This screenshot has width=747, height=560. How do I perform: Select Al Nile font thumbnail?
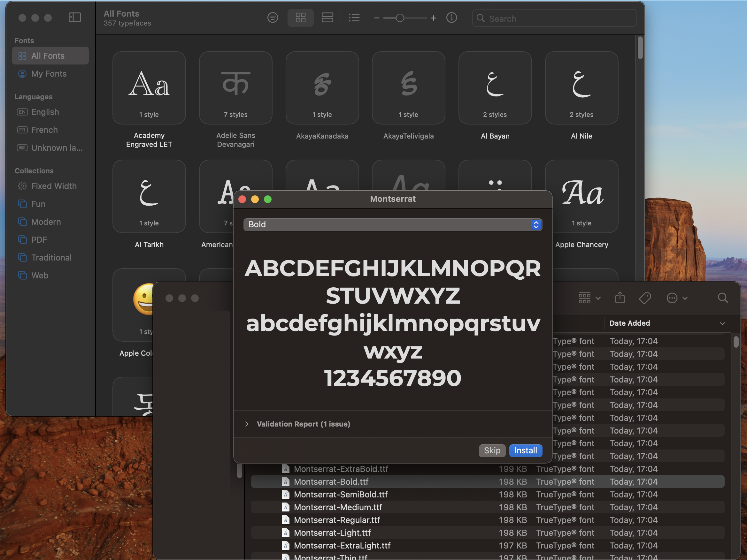581,88
